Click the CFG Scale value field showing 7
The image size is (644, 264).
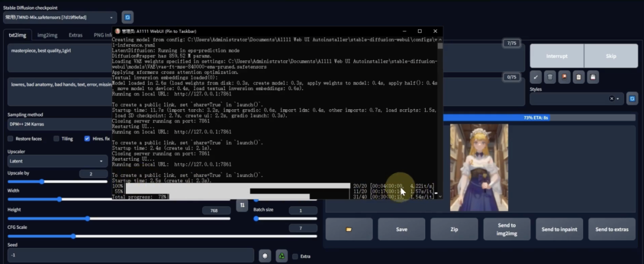point(303,228)
